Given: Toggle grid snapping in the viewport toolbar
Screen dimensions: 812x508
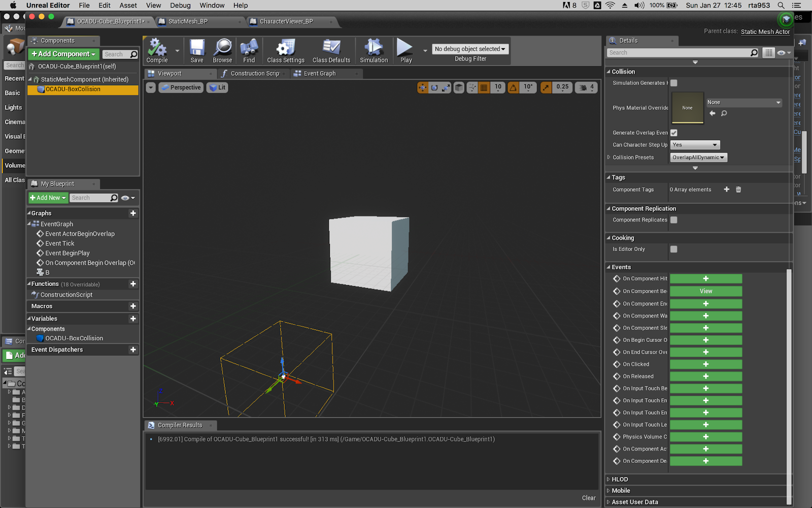Looking at the screenshot, I should click(484, 88).
